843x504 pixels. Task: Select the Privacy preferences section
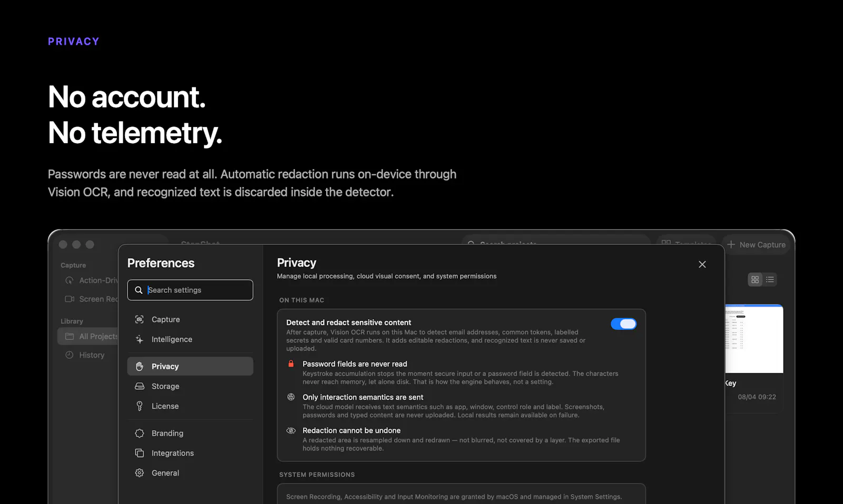[x=190, y=367]
